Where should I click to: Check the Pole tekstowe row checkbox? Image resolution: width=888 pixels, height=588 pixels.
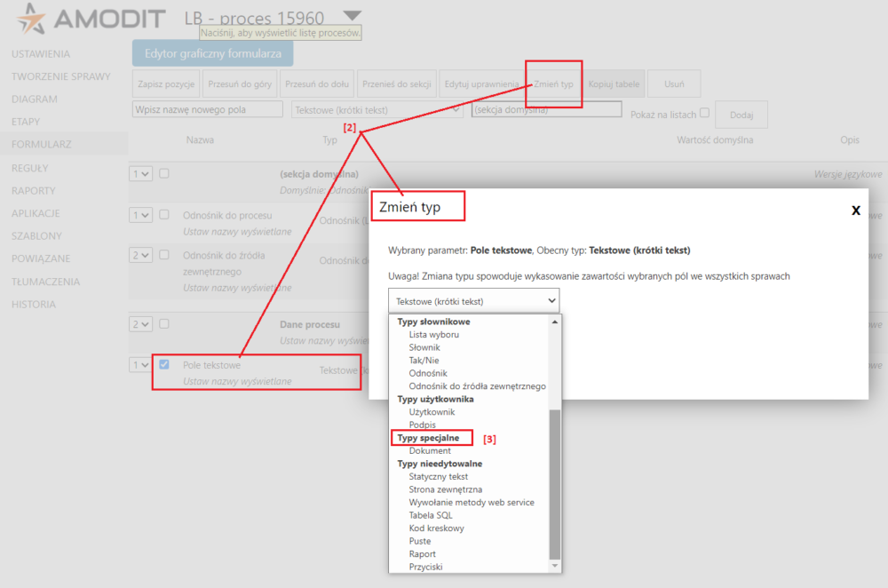click(164, 364)
